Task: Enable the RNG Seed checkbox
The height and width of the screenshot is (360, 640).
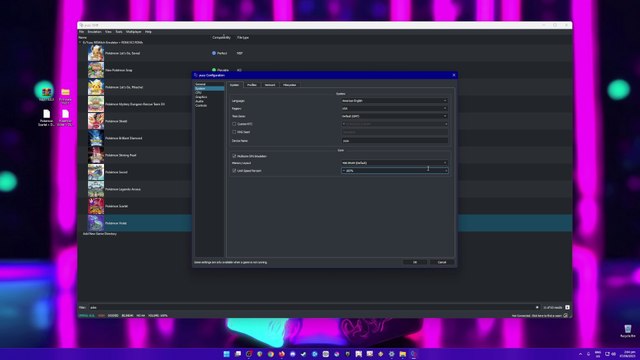Action: (x=234, y=132)
